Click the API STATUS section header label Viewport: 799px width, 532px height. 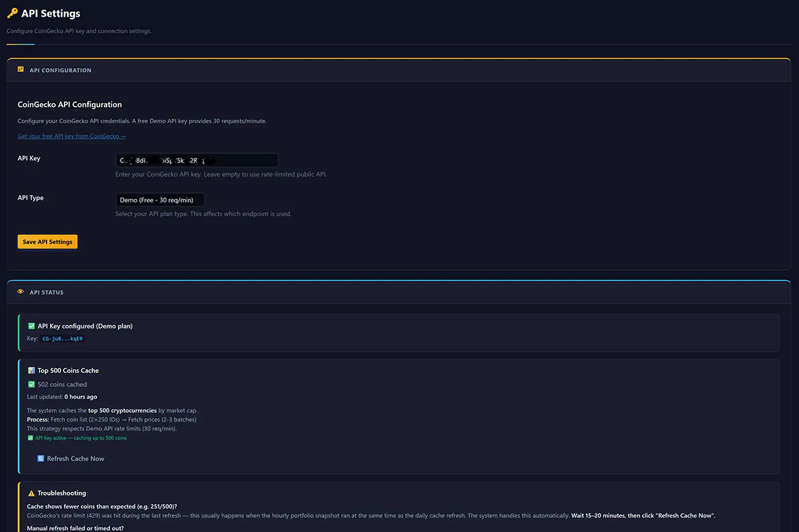[x=47, y=292]
